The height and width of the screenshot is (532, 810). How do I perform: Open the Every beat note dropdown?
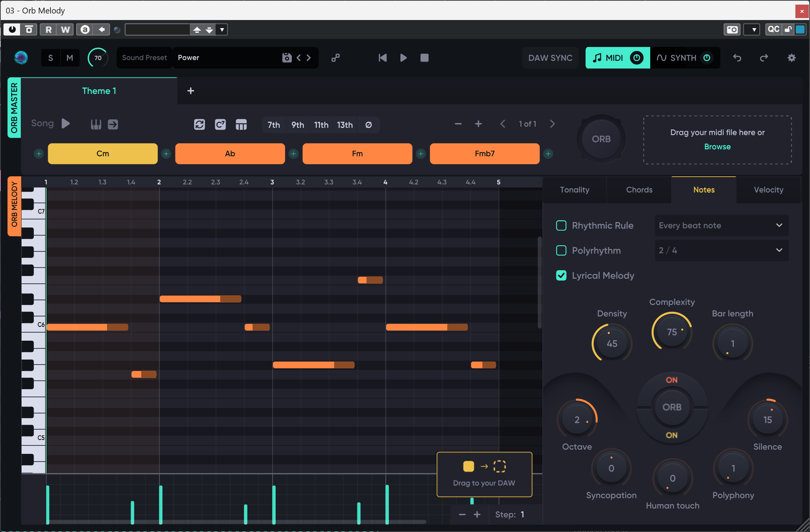(x=720, y=225)
